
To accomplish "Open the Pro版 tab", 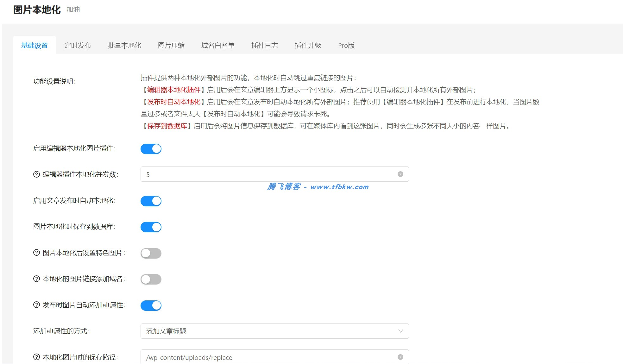I will point(346,45).
